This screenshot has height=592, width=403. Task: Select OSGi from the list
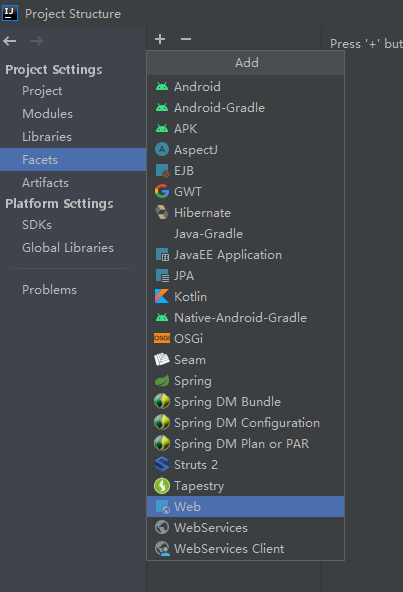pos(246,339)
